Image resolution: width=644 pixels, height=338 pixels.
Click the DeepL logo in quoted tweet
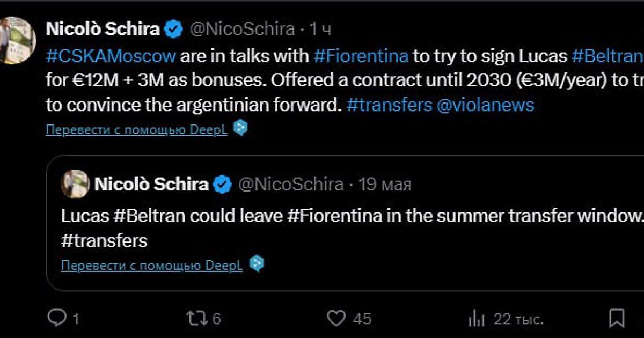pos(257,264)
